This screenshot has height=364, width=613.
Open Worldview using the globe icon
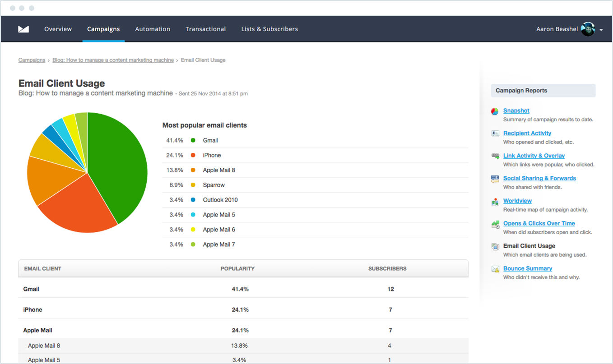coord(495,201)
